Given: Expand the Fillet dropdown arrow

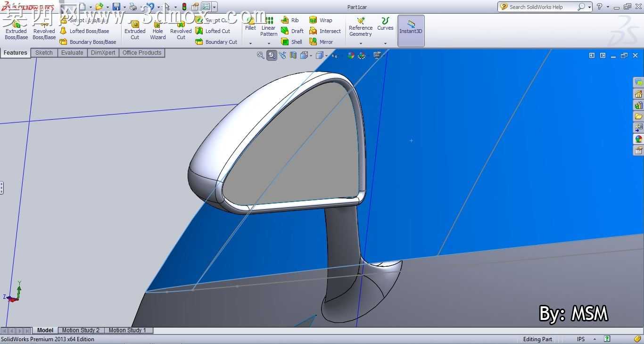Looking at the screenshot, I should (250, 43).
